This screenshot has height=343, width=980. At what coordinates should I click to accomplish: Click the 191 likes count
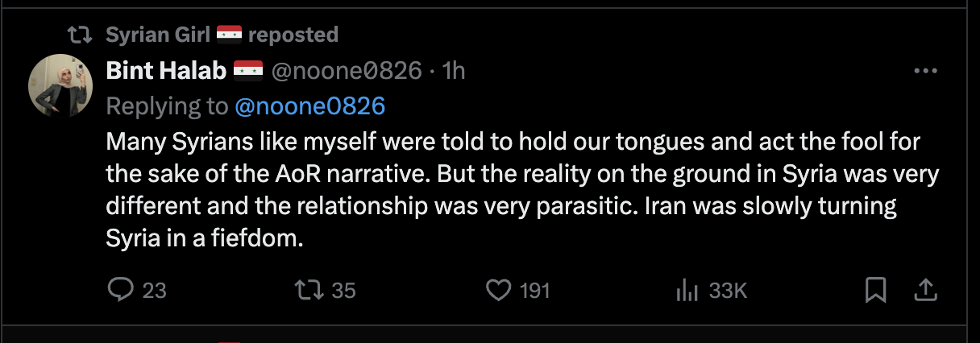(534, 291)
